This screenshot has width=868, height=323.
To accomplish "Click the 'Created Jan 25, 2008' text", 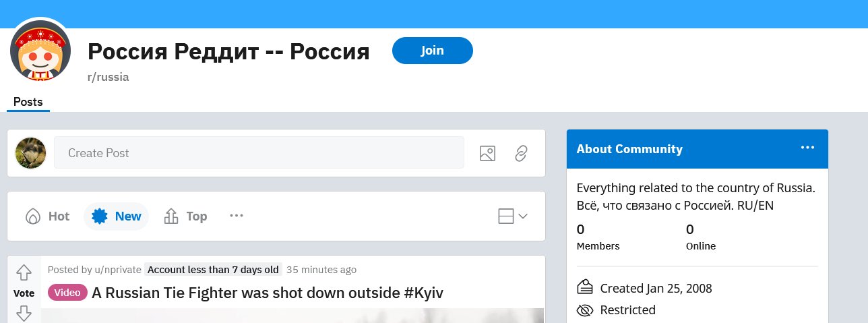I will pyautogui.click(x=656, y=289).
